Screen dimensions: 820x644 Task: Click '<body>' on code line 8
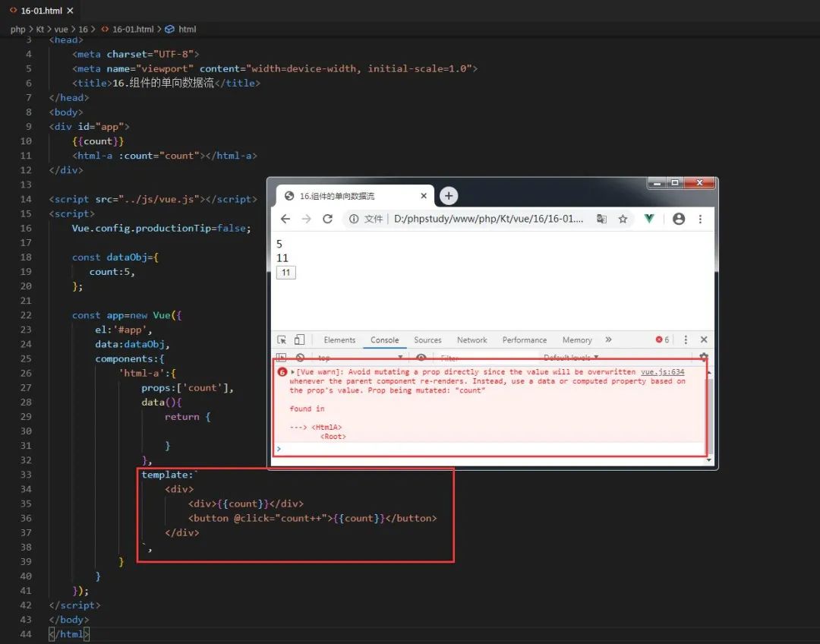tap(66, 112)
